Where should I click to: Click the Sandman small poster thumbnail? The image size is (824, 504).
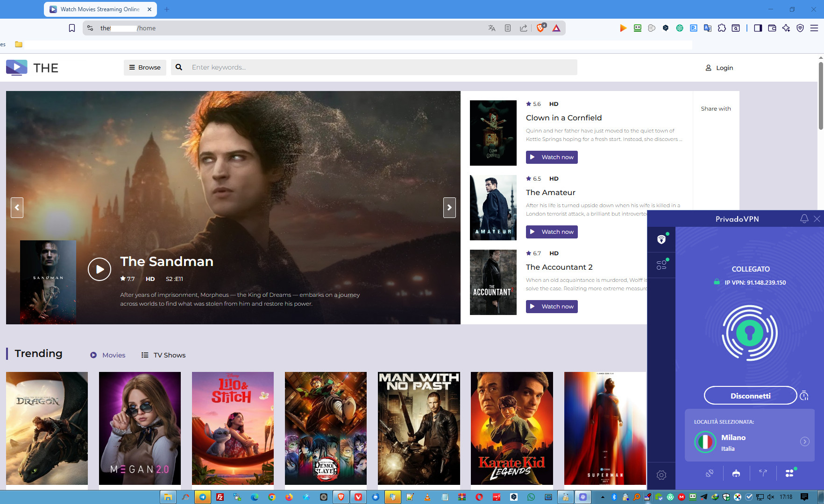coord(48,282)
